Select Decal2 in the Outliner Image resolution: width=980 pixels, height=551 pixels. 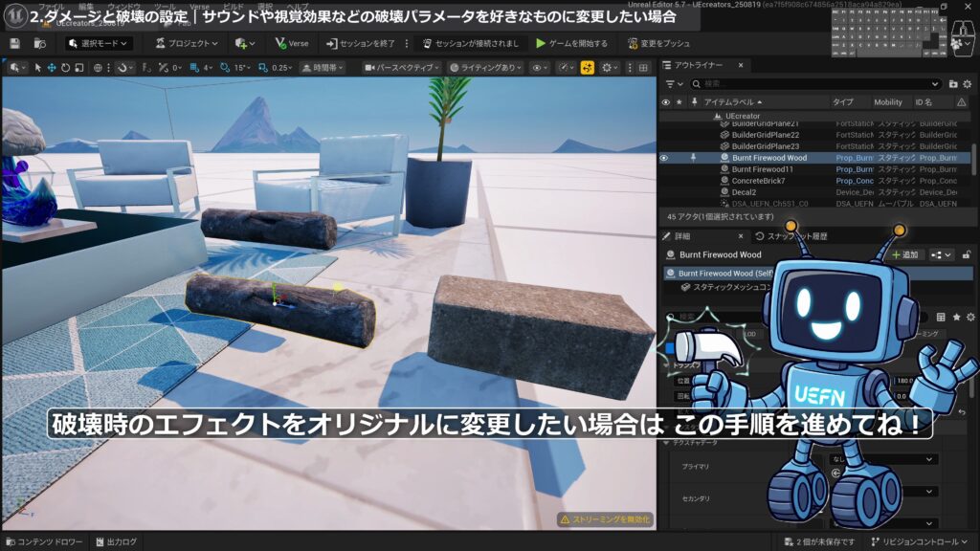744,192
